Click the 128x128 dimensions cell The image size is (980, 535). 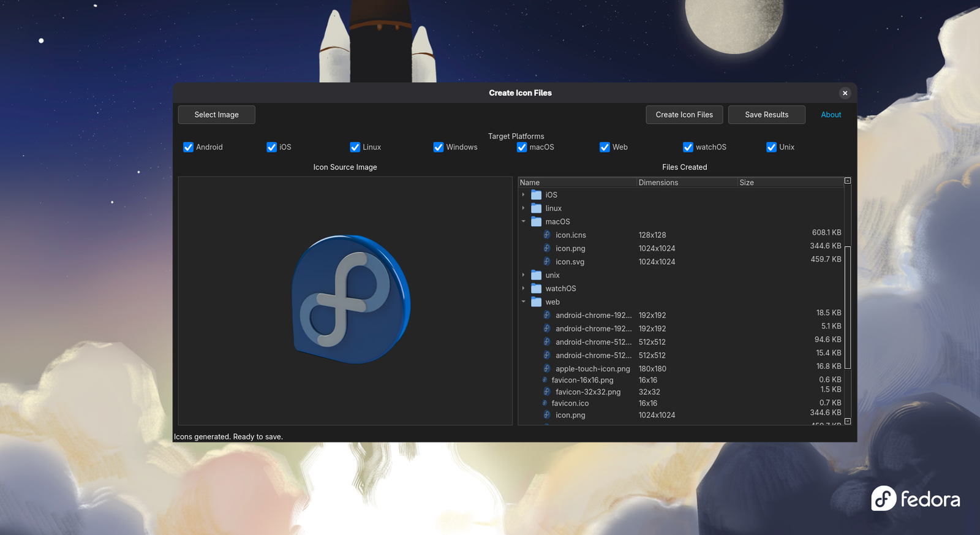click(652, 235)
